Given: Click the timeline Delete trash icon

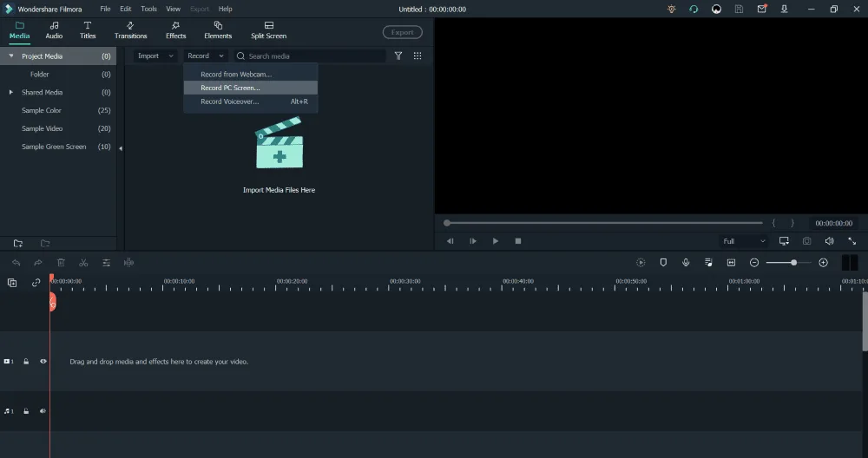Looking at the screenshot, I should click(x=61, y=263).
